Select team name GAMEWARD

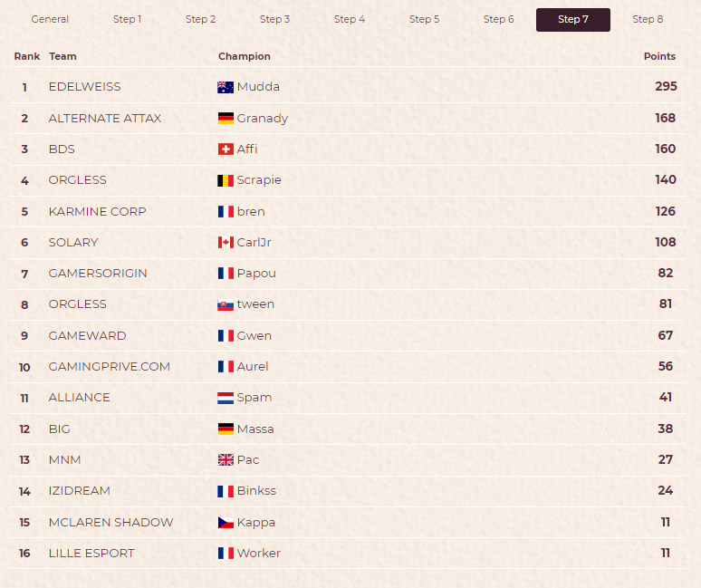pyautogui.click(x=87, y=336)
